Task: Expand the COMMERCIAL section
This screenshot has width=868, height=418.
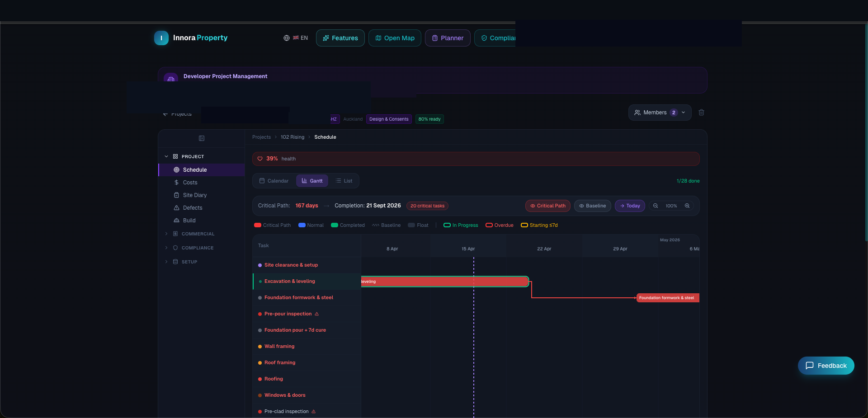Action: (202, 234)
